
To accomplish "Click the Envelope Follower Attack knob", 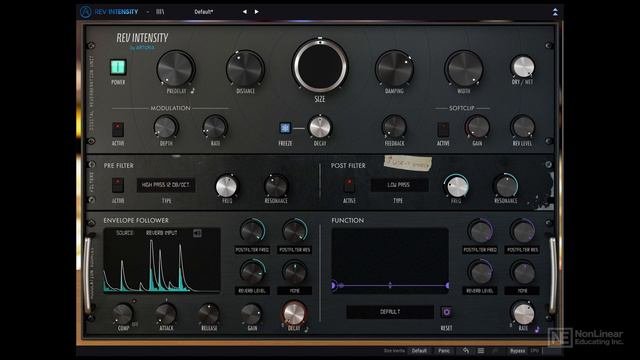I will click(x=166, y=314).
